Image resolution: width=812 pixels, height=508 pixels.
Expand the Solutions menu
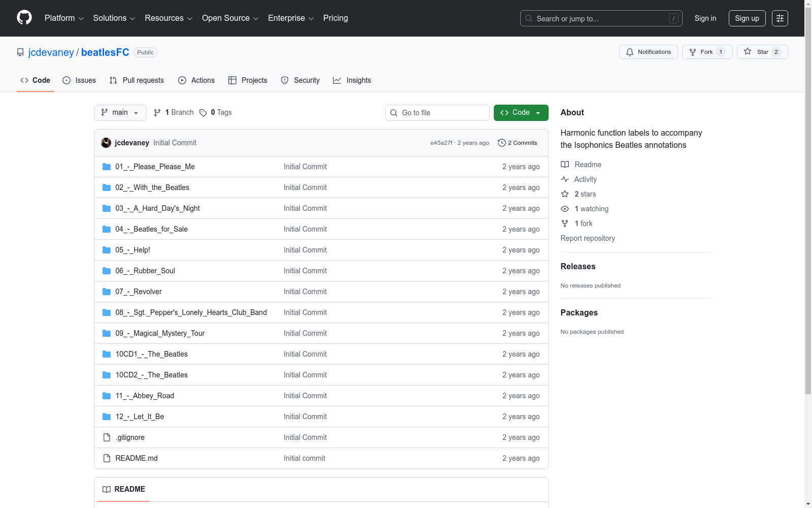(114, 18)
